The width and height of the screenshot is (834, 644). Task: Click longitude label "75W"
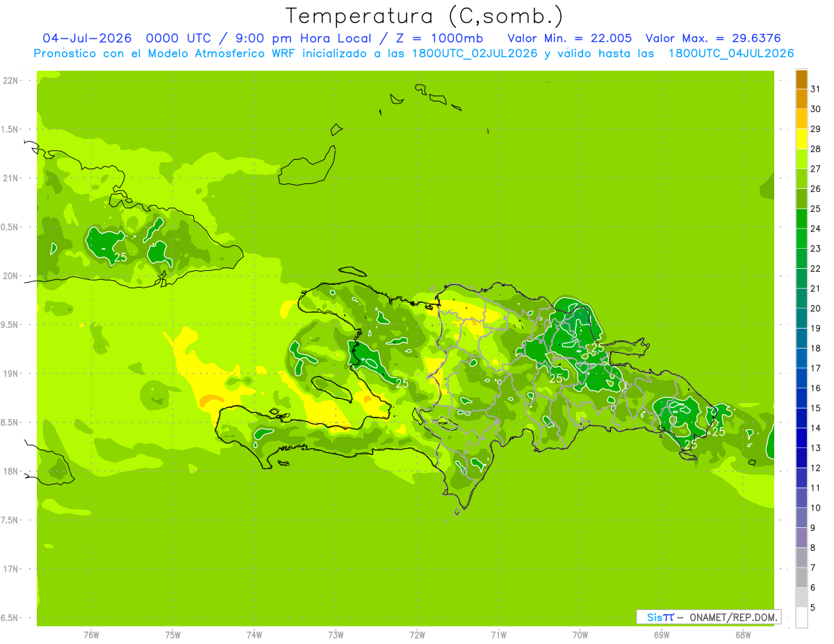point(173,634)
